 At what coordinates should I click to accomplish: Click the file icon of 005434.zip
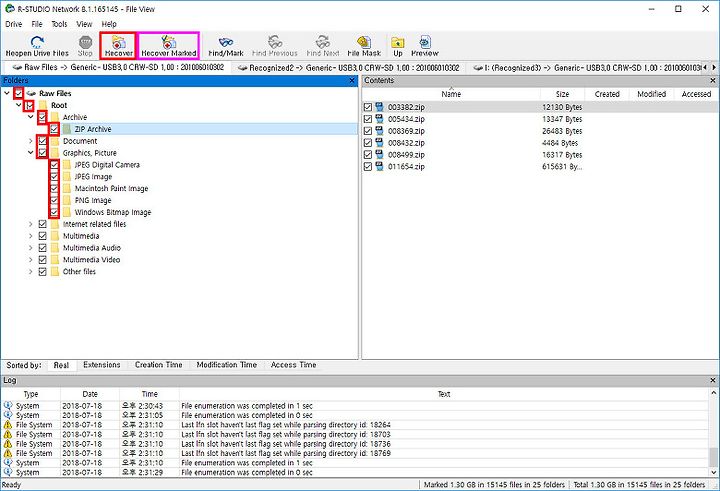pos(379,119)
